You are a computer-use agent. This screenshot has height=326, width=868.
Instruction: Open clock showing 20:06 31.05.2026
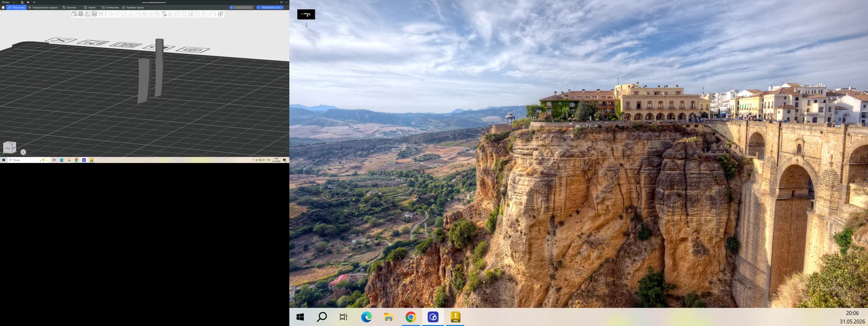[852, 317]
